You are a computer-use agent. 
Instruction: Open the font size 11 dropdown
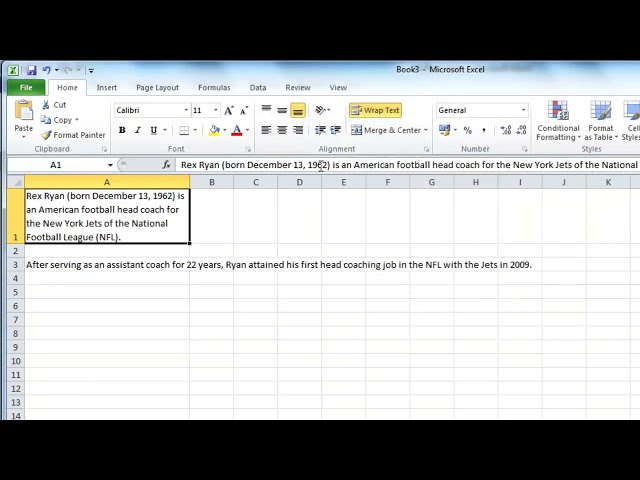[216, 110]
